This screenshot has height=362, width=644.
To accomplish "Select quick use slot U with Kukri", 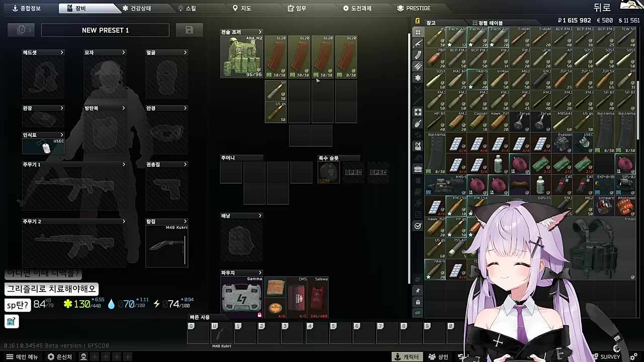I will 221,333.
